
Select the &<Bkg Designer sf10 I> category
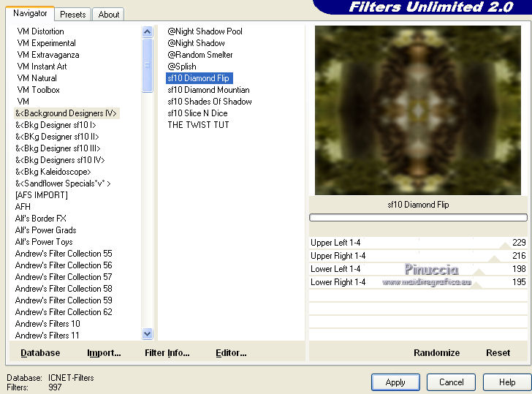56,125
